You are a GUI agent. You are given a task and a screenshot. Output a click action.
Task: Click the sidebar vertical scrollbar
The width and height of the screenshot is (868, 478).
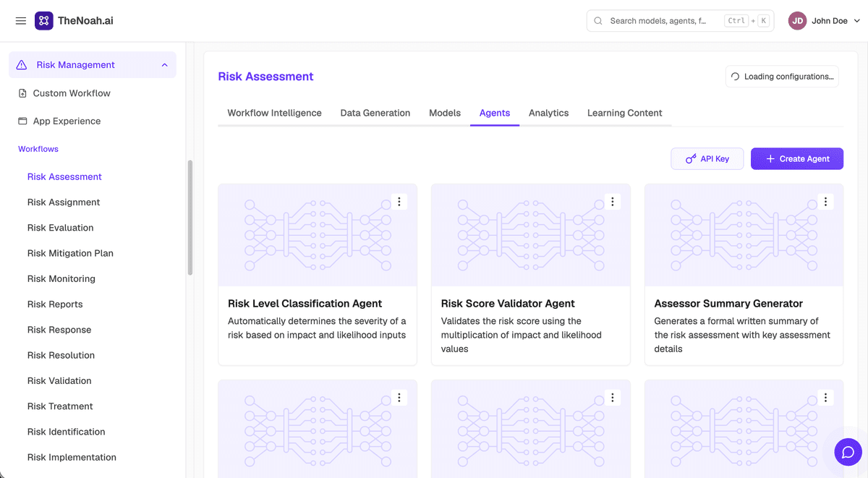pos(190,217)
